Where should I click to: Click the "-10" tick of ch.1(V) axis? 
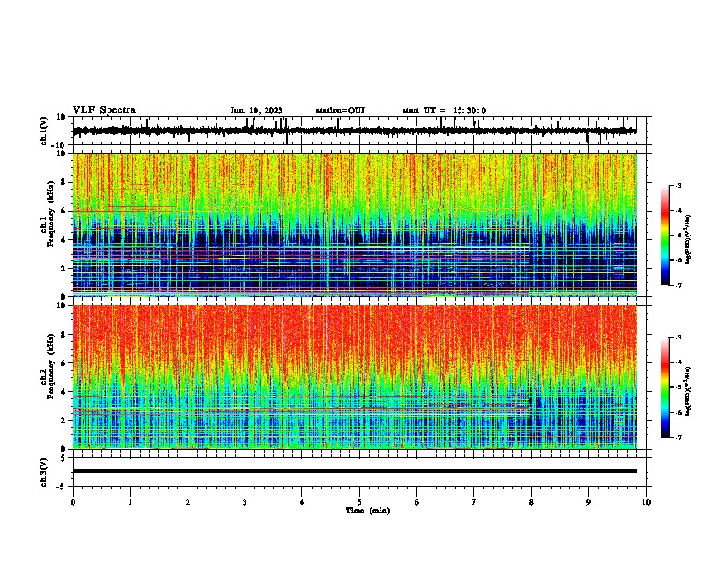tap(60, 145)
